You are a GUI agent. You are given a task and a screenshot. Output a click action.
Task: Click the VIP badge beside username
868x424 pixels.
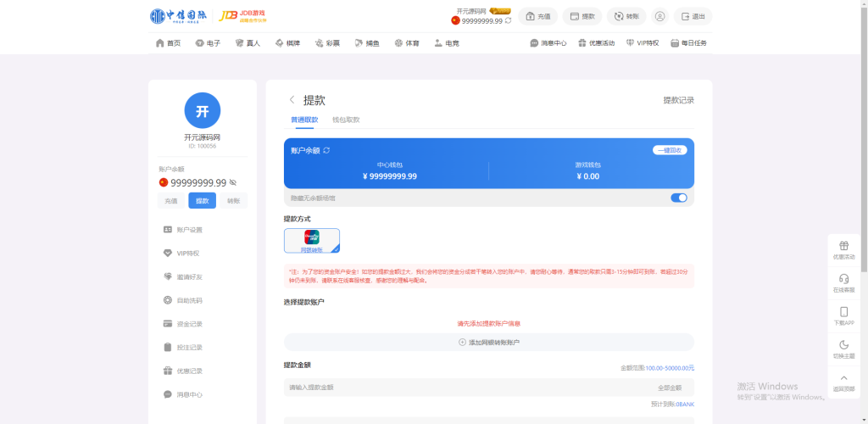tap(500, 10)
